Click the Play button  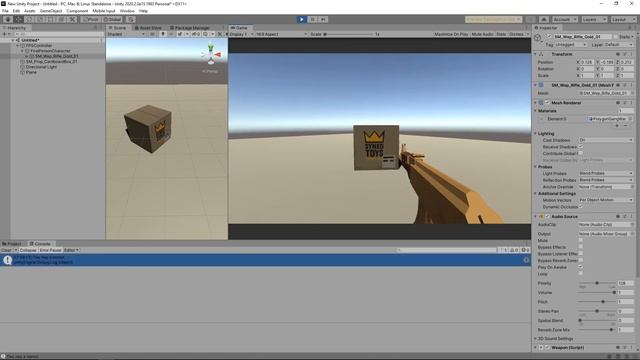tap(302, 19)
